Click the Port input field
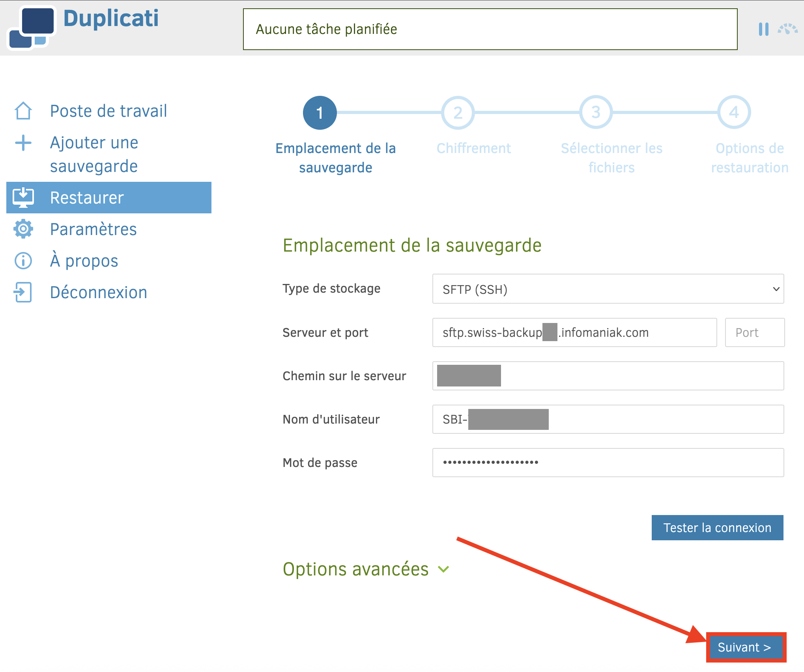The height and width of the screenshot is (672, 804). tap(755, 332)
